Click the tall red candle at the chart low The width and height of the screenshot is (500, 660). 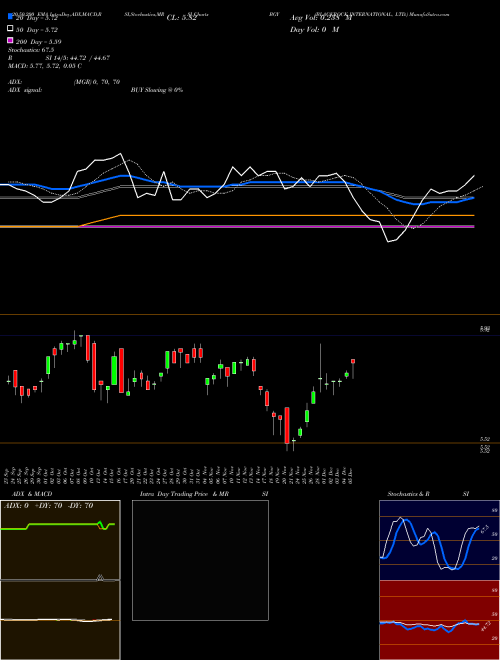point(287,425)
